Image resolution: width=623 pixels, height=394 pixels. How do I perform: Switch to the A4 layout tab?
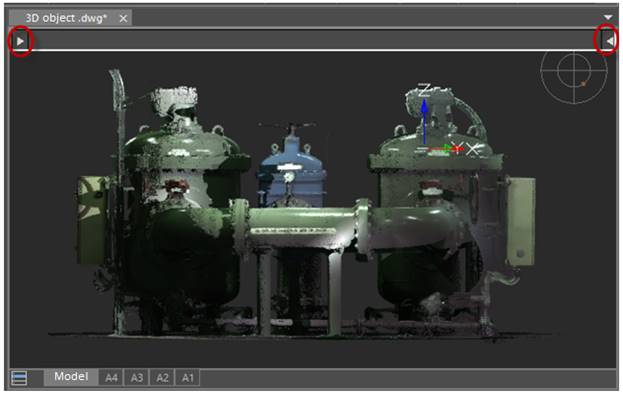111,377
